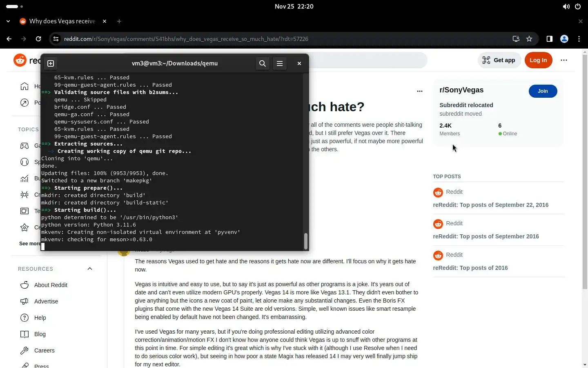Click the Television topic icon
The image size is (588, 368).
point(24,211)
